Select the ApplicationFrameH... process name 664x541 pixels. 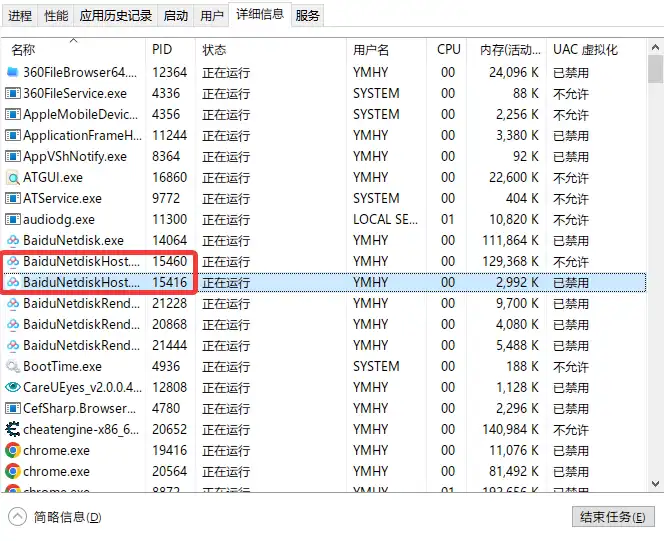(83, 135)
